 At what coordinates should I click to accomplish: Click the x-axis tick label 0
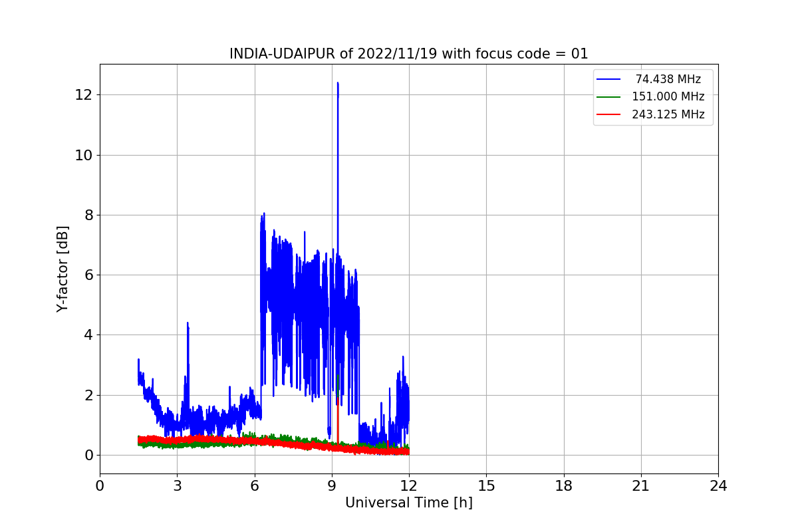coord(100,486)
